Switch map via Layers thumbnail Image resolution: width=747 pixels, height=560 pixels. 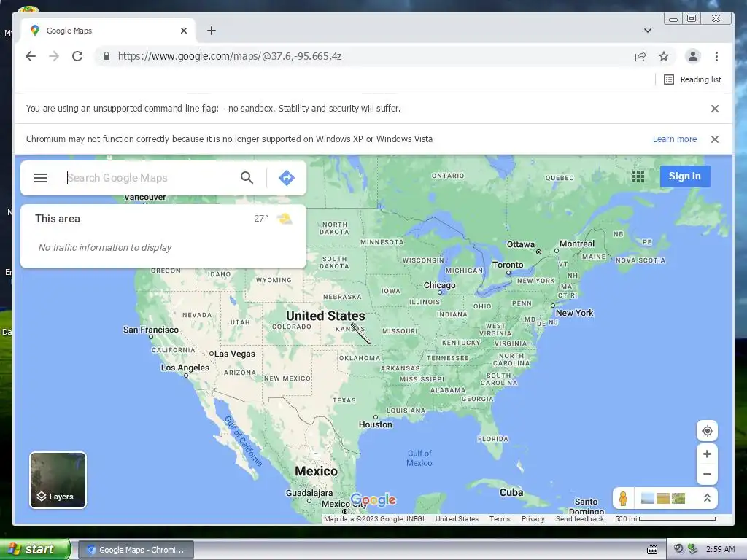[58, 480]
